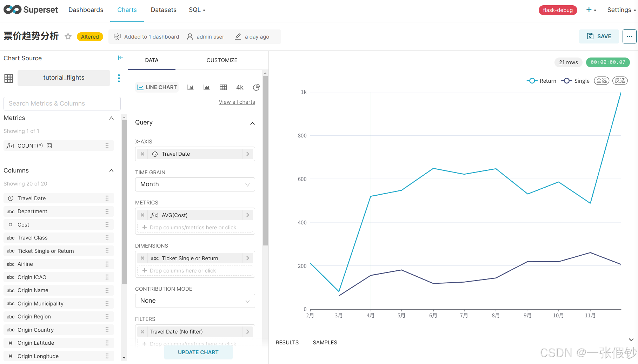Viewport: 638px width, 364px height.
Task: Toggle the Single series in the legend
Action: point(576,81)
